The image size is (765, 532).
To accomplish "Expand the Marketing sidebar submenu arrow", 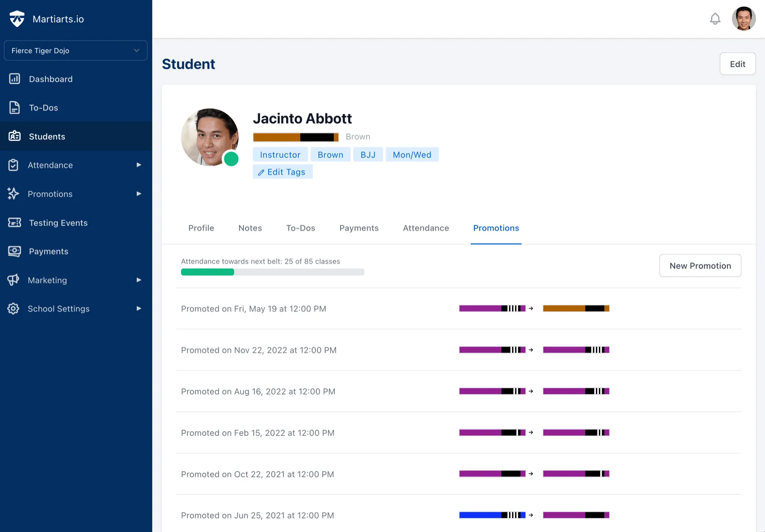I will (x=139, y=280).
